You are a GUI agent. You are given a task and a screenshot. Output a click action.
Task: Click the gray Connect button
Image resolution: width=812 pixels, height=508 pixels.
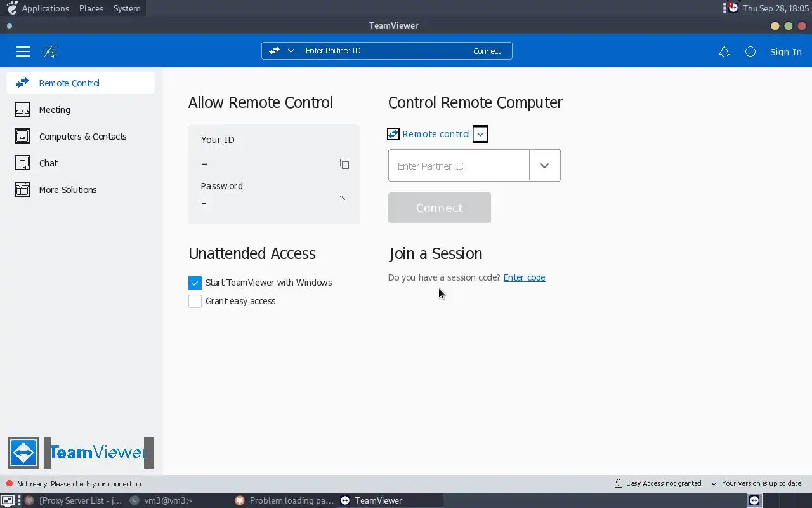440,208
